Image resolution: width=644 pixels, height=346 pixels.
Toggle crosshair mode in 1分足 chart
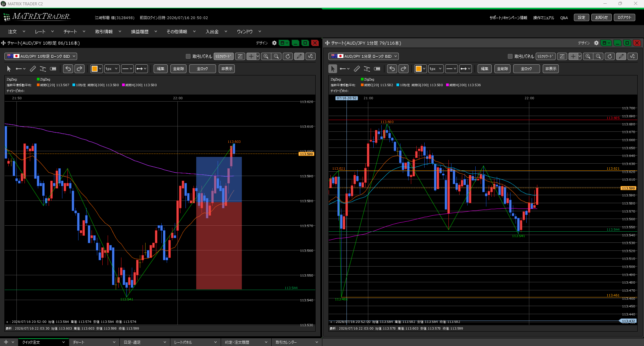573,56
